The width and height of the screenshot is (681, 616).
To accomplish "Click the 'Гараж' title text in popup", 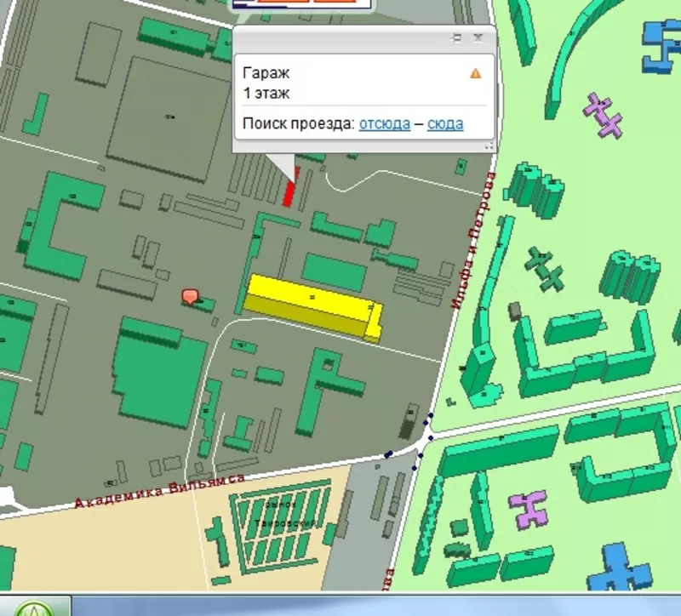I will point(266,73).
